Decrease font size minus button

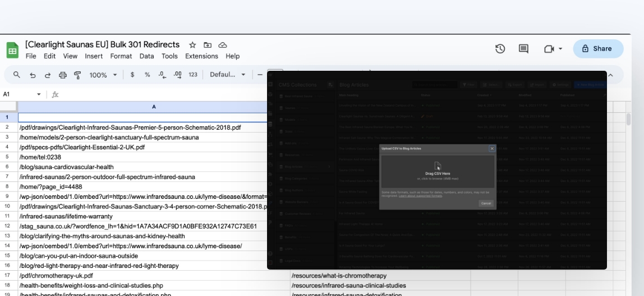260,74
